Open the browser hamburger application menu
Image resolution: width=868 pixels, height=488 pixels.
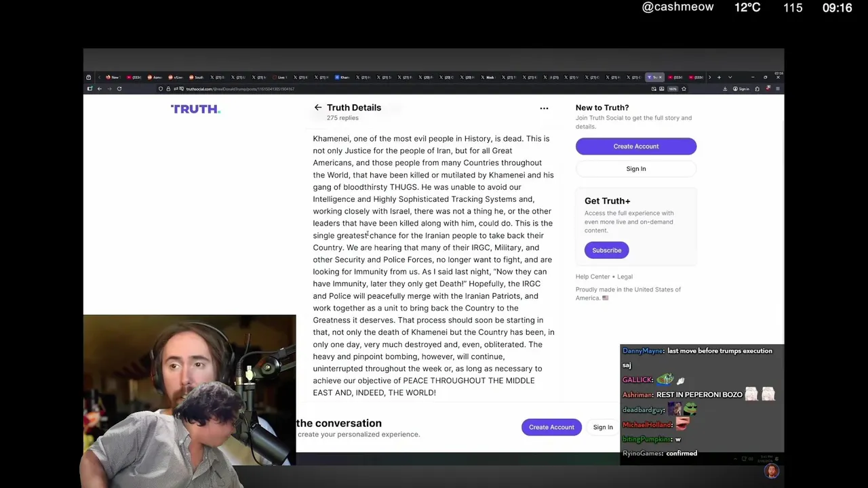coord(778,89)
